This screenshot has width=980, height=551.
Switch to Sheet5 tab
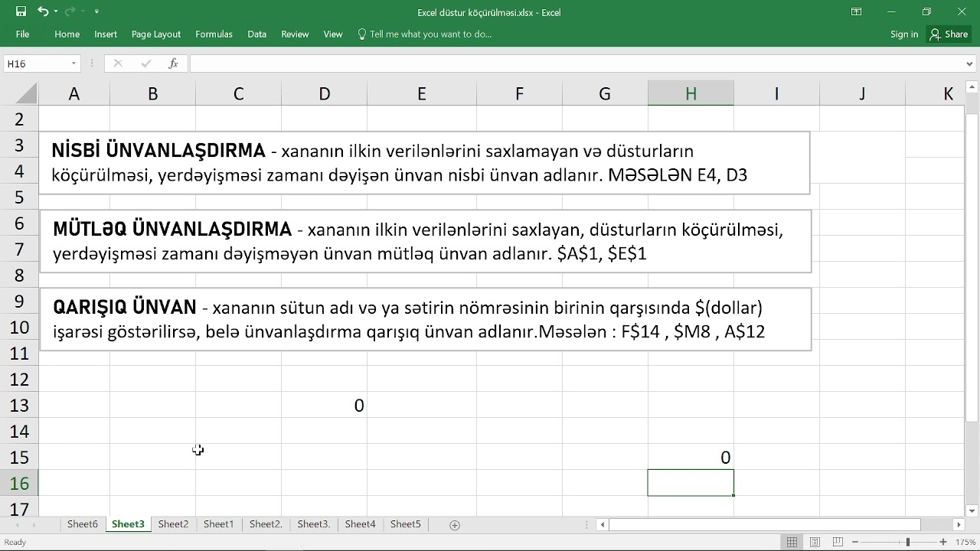[x=406, y=524]
